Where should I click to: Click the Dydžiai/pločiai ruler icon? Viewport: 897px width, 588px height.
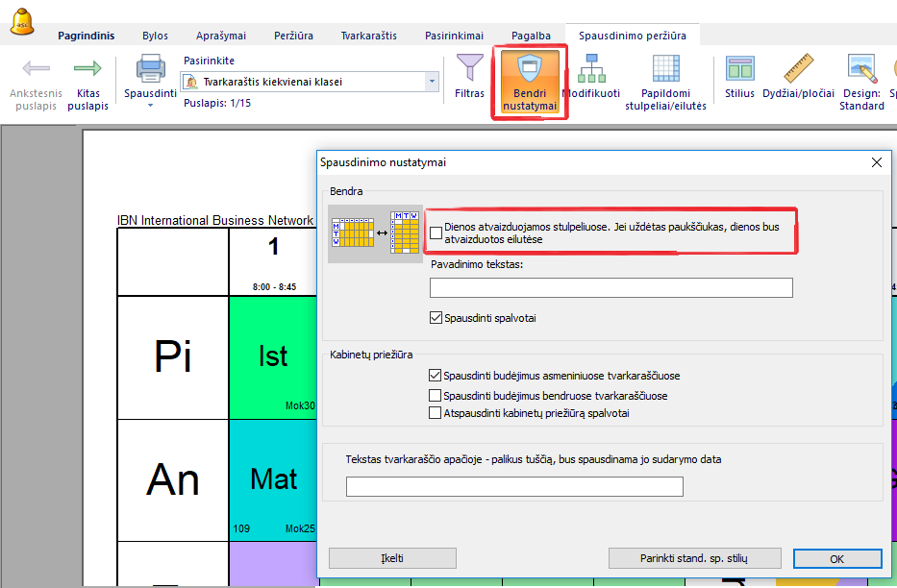pos(798,69)
